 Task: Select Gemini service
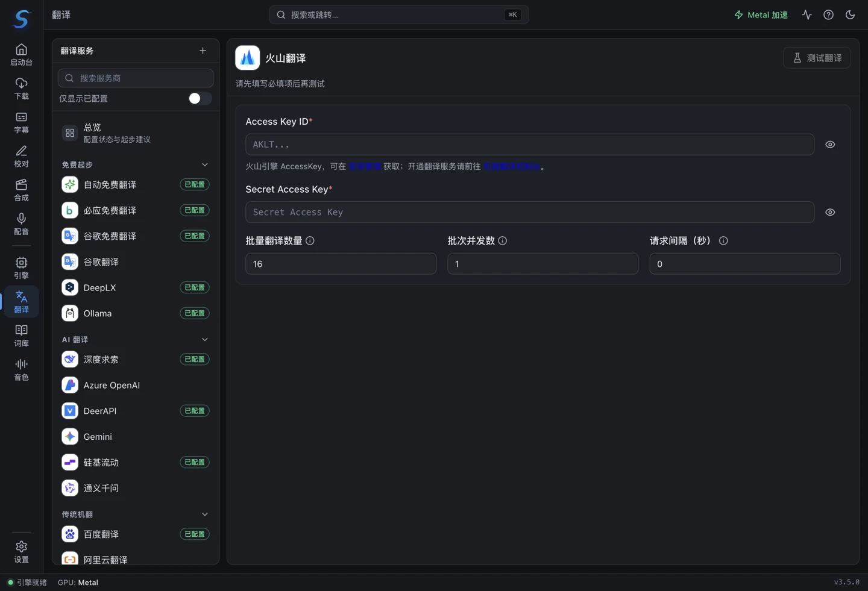136,437
